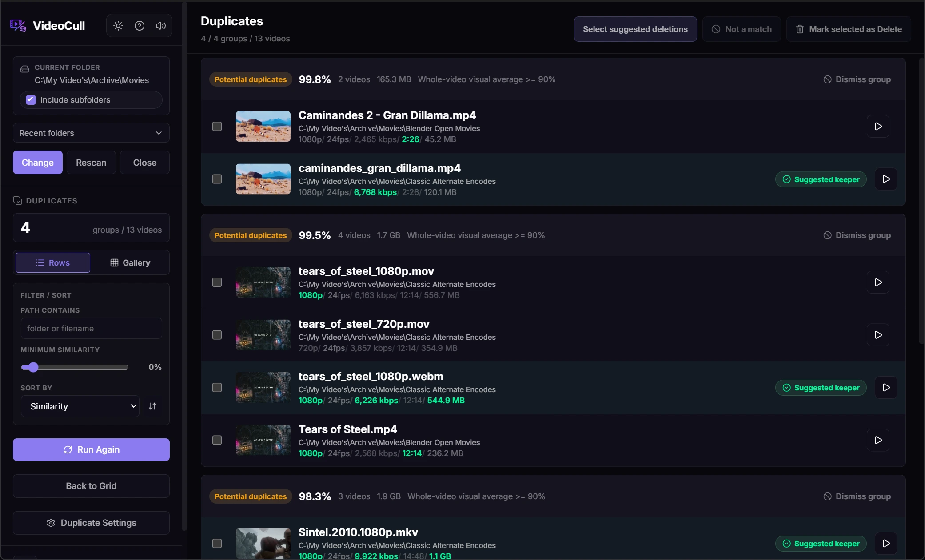Toggle the light/dark theme sun icon
The height and width of the screenshot is (560, 925).
(x=118, y=26)
